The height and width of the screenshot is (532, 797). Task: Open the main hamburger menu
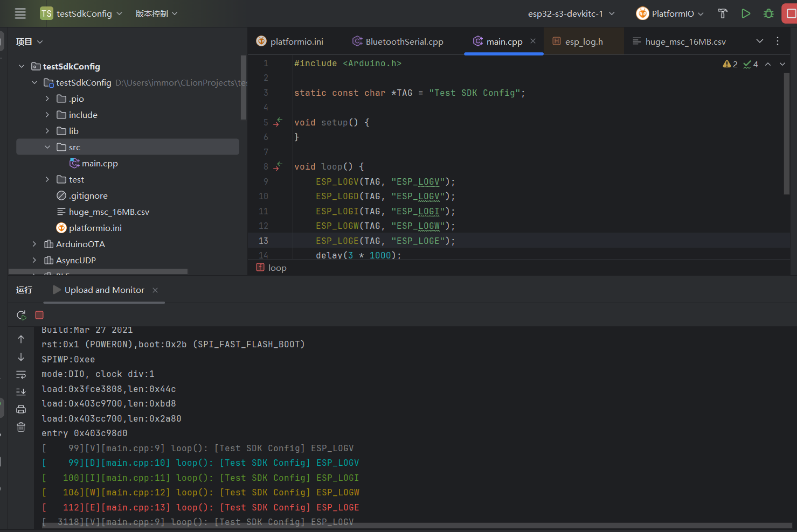[20, 13]
